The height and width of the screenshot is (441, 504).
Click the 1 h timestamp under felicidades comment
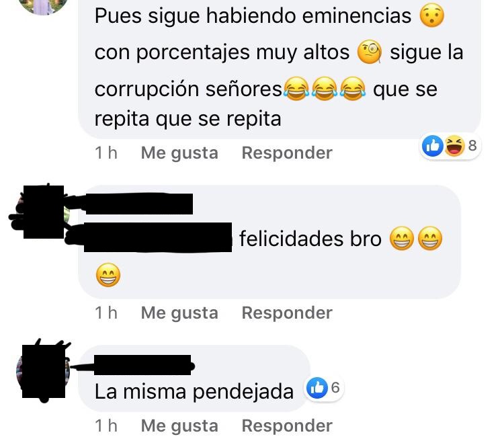point(106,313)
